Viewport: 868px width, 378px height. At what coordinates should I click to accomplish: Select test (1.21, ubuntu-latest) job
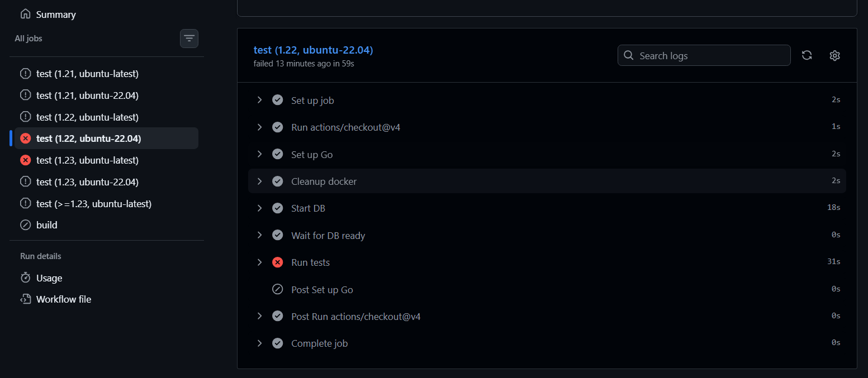point(87,74)
